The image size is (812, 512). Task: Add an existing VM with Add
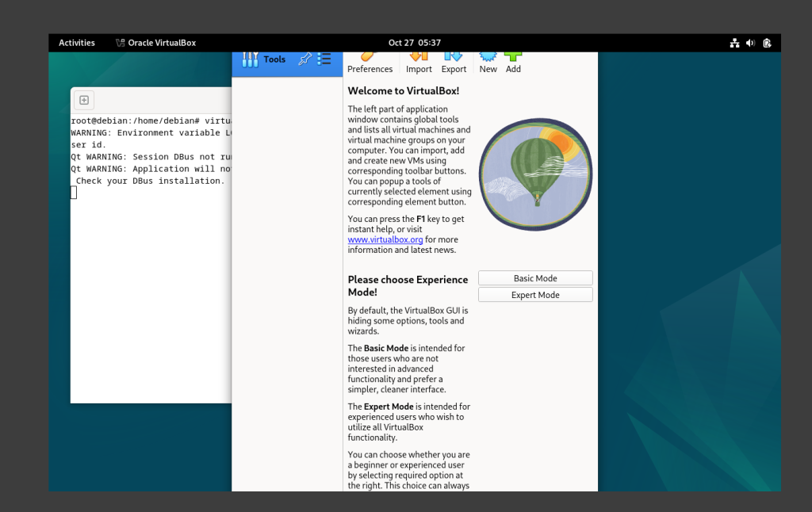(x=513, y=63)
